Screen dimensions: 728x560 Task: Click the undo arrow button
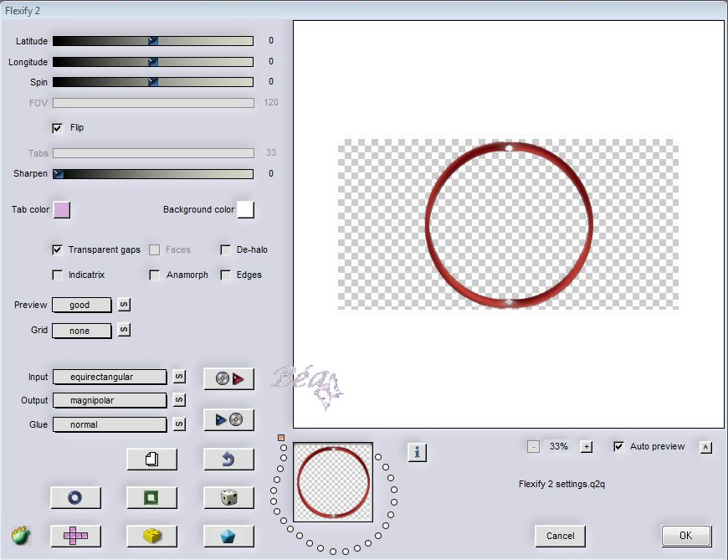click(x=228, y=459)
